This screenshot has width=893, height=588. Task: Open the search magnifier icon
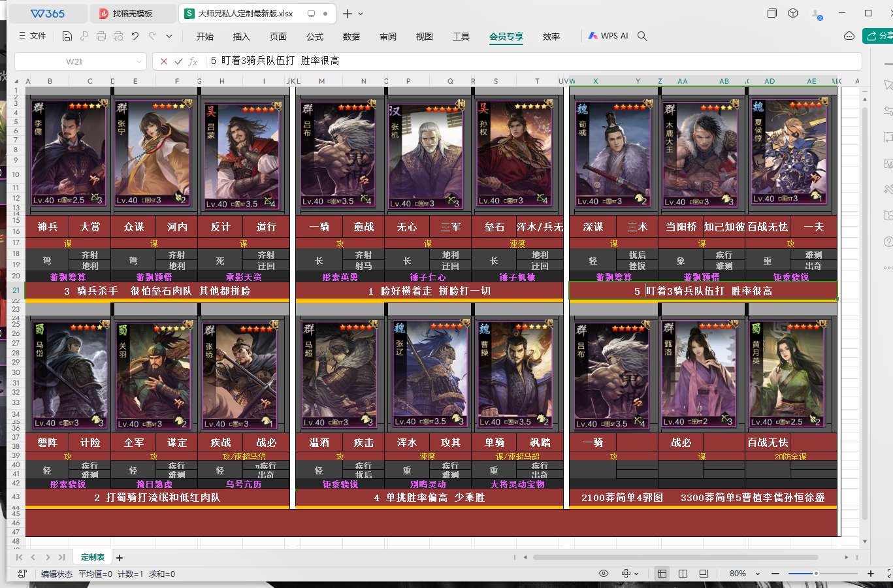[x=642, y=37]
